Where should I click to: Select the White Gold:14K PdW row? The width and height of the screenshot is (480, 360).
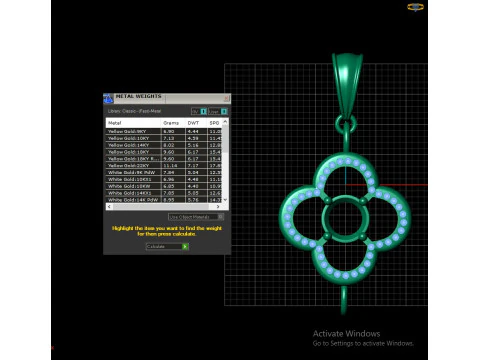pos(164,200)
